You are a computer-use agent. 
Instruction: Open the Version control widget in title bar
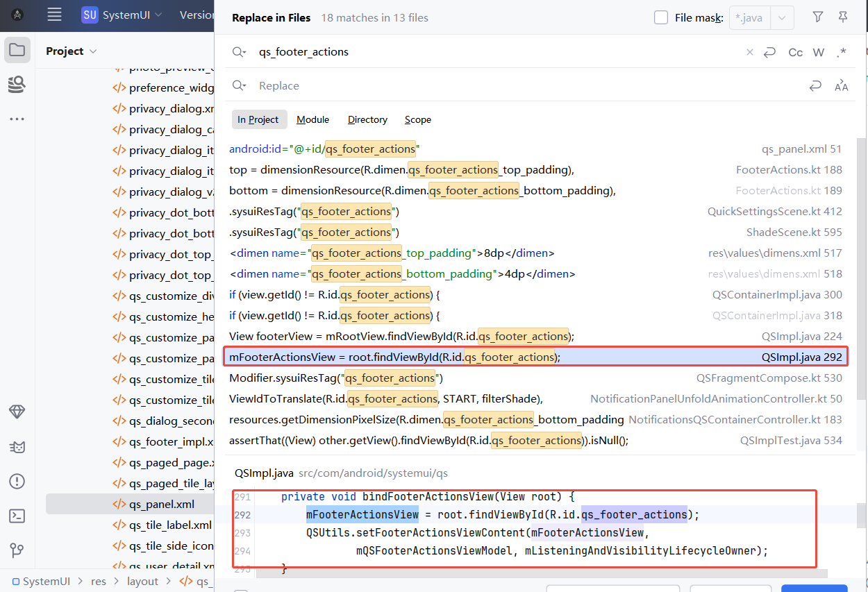click(x=196, y=15)
